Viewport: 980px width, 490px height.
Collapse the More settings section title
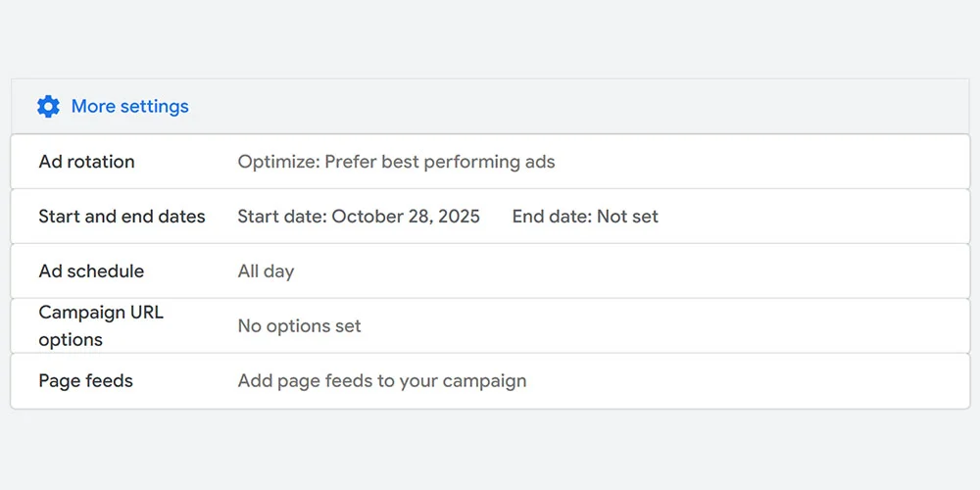click(x=129, y=107)
